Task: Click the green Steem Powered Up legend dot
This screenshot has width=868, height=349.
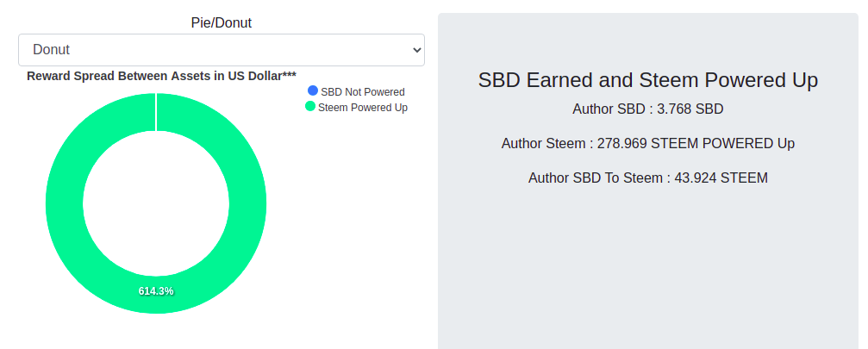Action: pos(310,107)
